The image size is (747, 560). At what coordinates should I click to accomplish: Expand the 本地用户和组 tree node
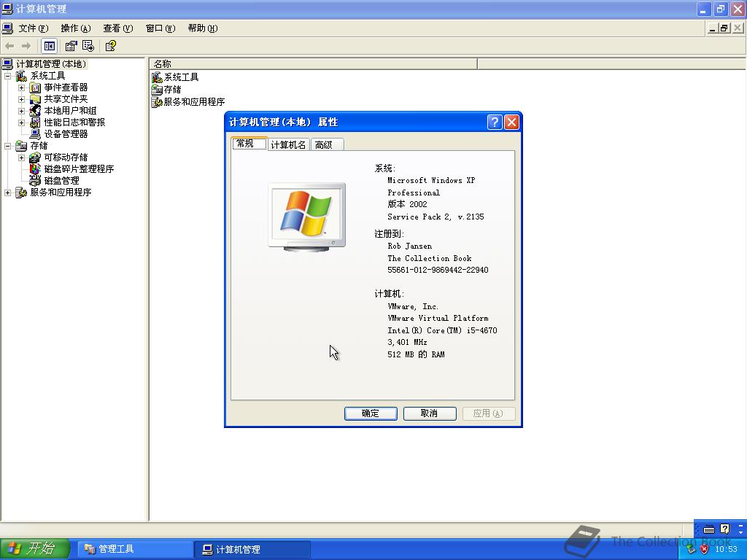[21, 111]
